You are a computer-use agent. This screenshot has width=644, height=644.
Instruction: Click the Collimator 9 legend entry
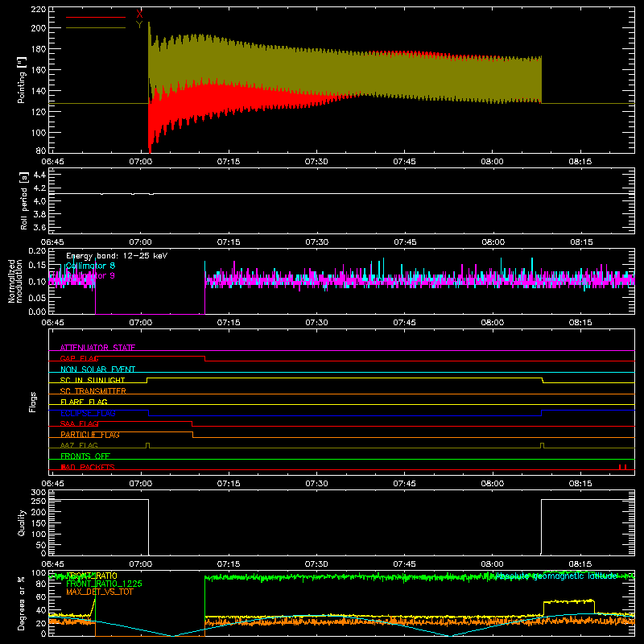(90, 275)
